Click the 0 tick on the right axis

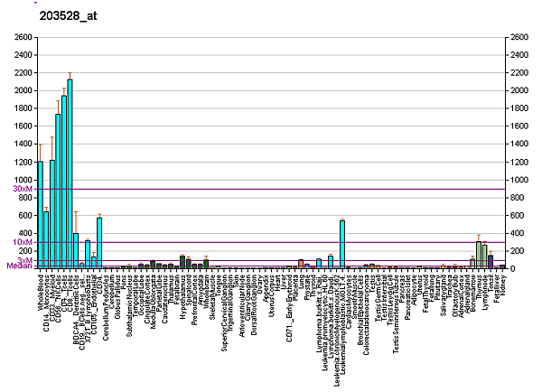click(513, 268)
